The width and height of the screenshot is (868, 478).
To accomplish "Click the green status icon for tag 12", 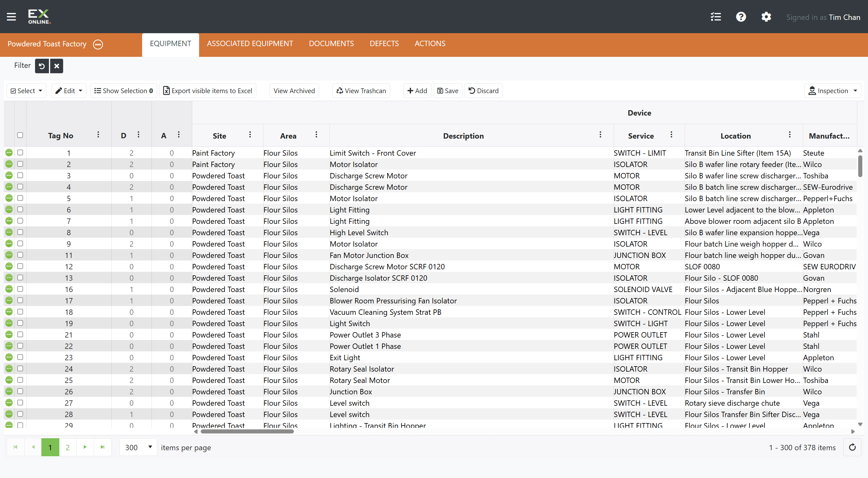I will pyautogui.click(x=9, y=266).
